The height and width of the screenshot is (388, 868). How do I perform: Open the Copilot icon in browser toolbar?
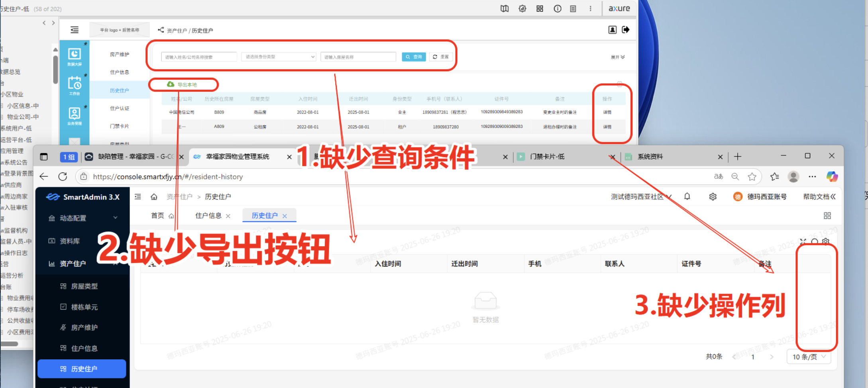tap(832, 176)
